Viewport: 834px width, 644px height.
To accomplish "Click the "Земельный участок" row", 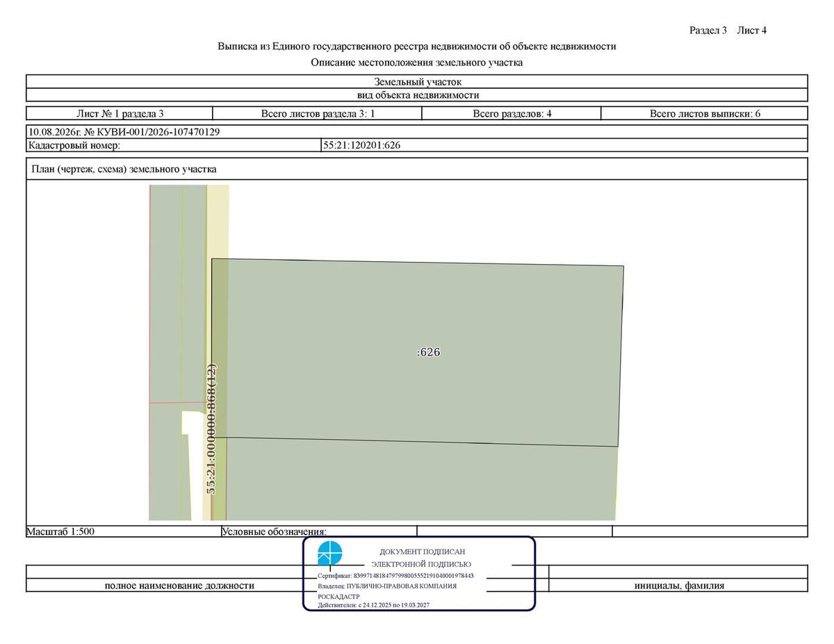I will pos(417,82).
